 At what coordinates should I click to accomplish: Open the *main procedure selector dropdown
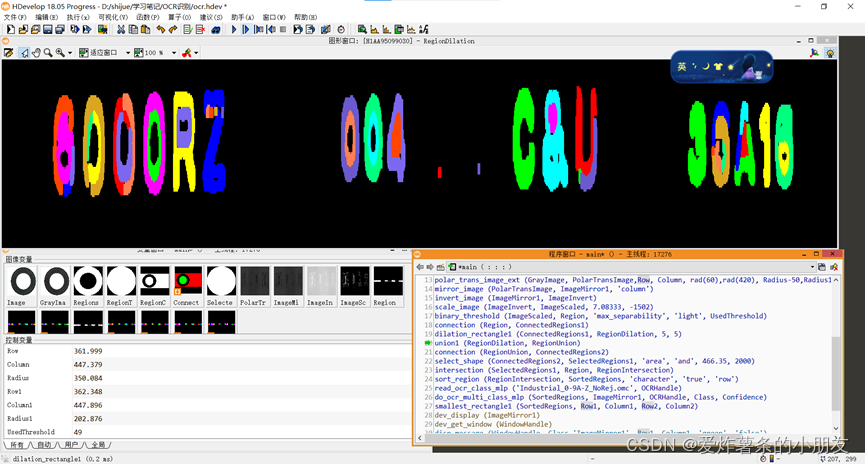click(812, 267)
